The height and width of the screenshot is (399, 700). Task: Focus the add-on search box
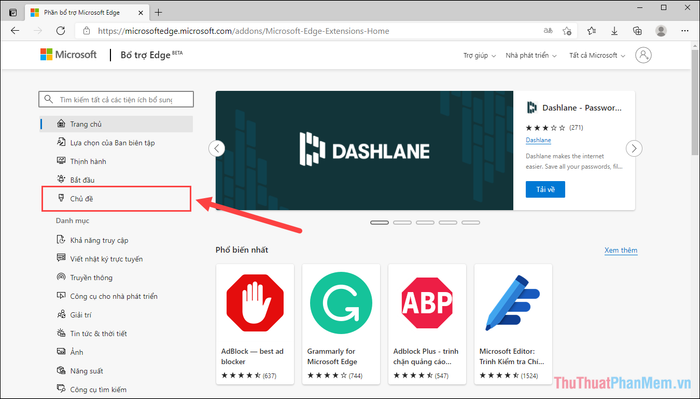116,100
